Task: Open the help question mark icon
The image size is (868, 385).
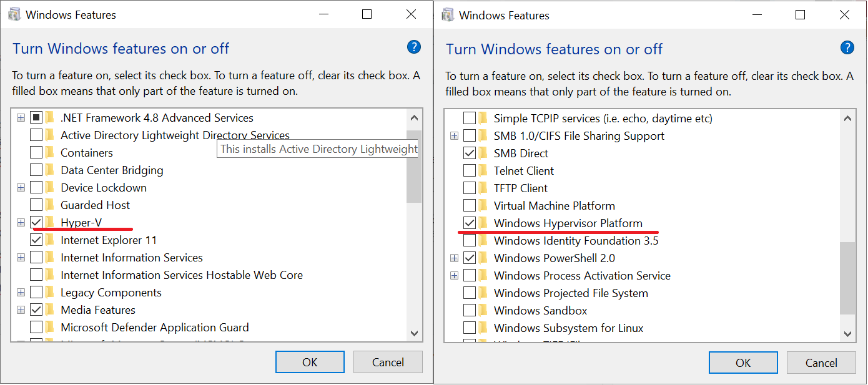Action: tap(414, 47)
